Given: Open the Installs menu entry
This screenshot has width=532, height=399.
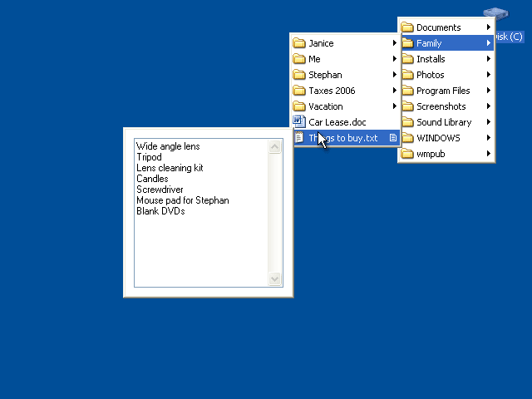Looking at the screenshot, I should tap(431, 59).
